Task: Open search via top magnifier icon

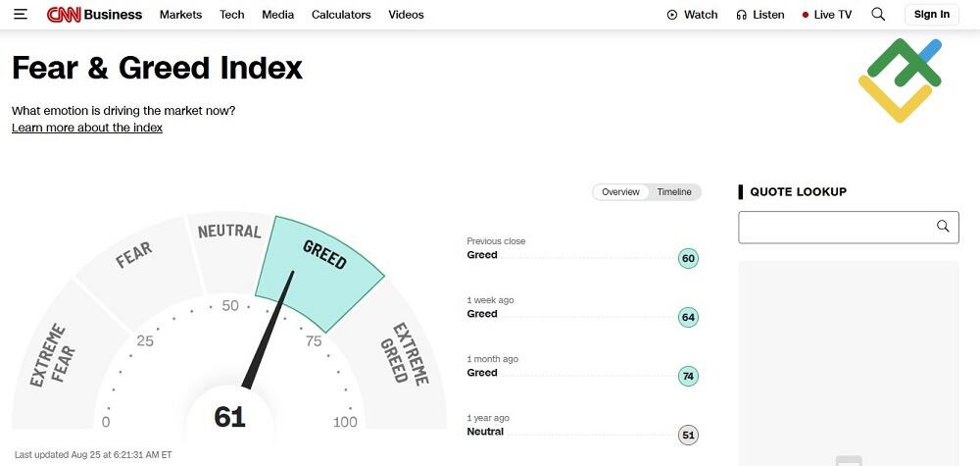Action: (x=878, y=14)
